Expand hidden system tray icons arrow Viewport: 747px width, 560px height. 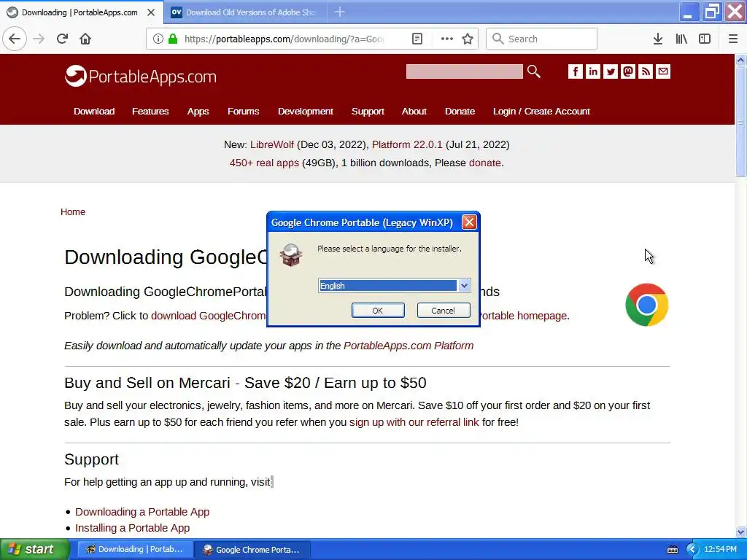pos(692,550)
